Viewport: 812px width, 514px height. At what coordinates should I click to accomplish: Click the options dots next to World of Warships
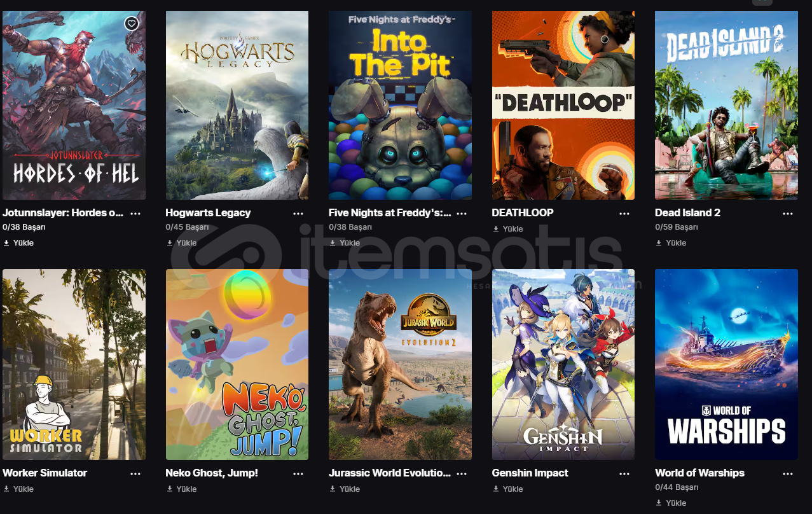click(788, 474)
